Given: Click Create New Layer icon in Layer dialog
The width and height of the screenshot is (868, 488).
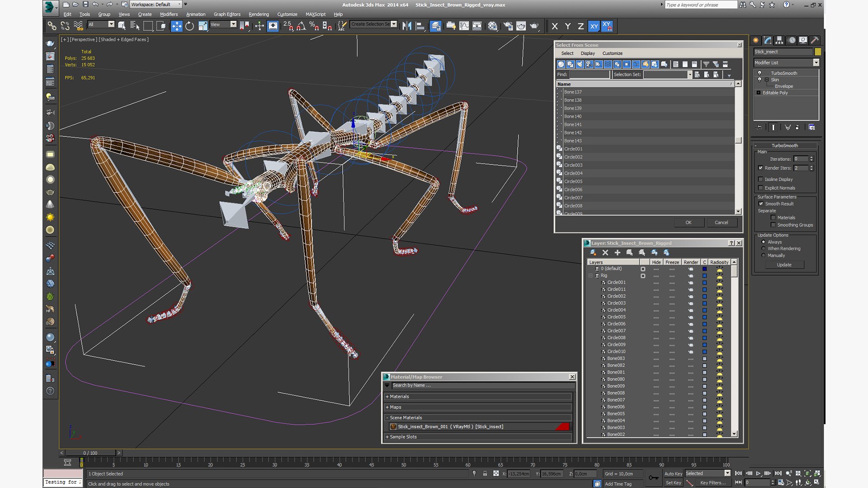Looking at the screenshot, I should [593, 253].
